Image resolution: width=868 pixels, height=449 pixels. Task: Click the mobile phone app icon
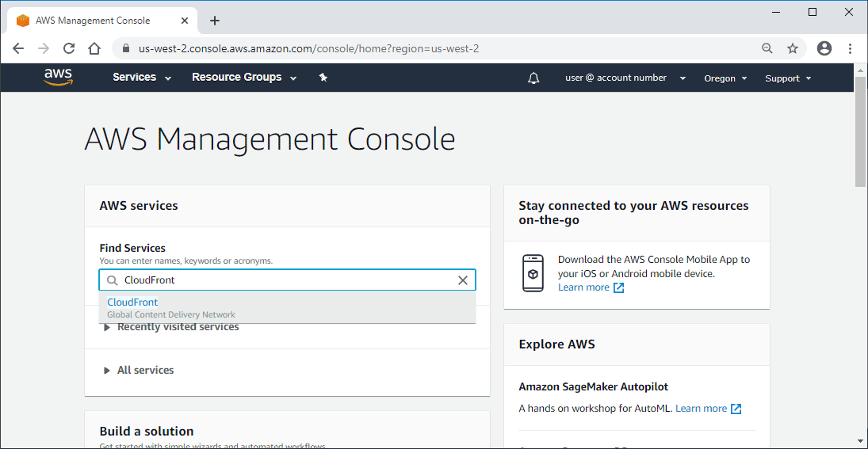pyautogui.click(x=533, y=273)
